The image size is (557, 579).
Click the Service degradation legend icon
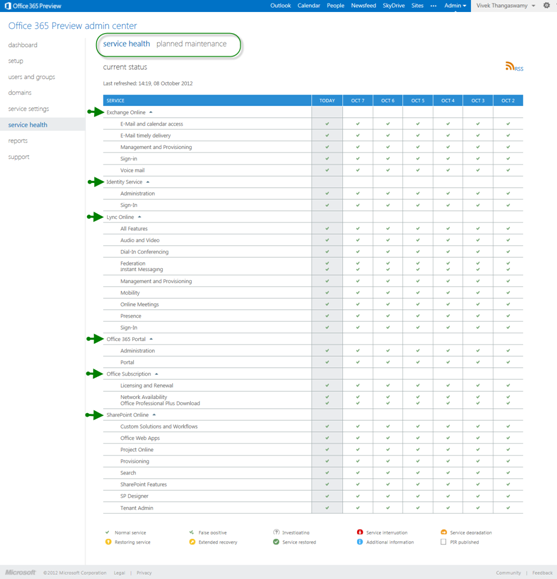[x=444, y=532]
